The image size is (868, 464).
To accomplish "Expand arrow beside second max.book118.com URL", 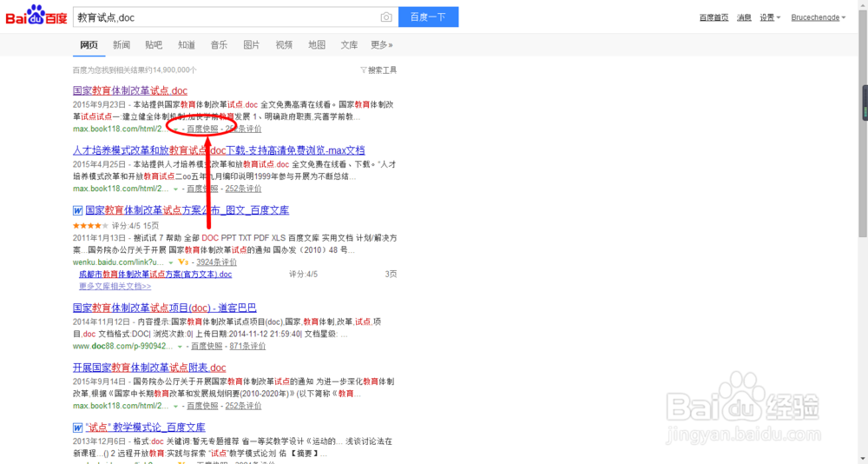I will point(176,189).
